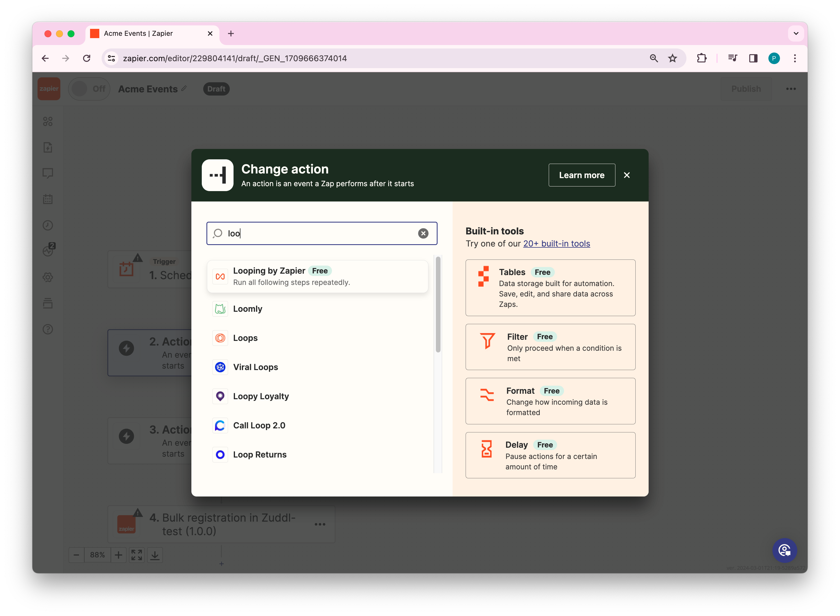Open the Zap's three-dot options menu

coord(791,89)
